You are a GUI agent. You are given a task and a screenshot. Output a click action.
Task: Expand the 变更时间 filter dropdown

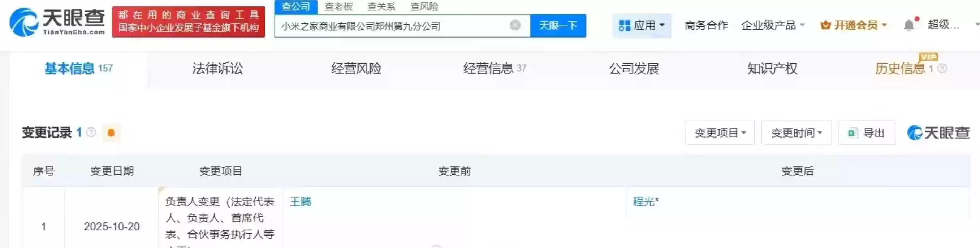(796, 133)
